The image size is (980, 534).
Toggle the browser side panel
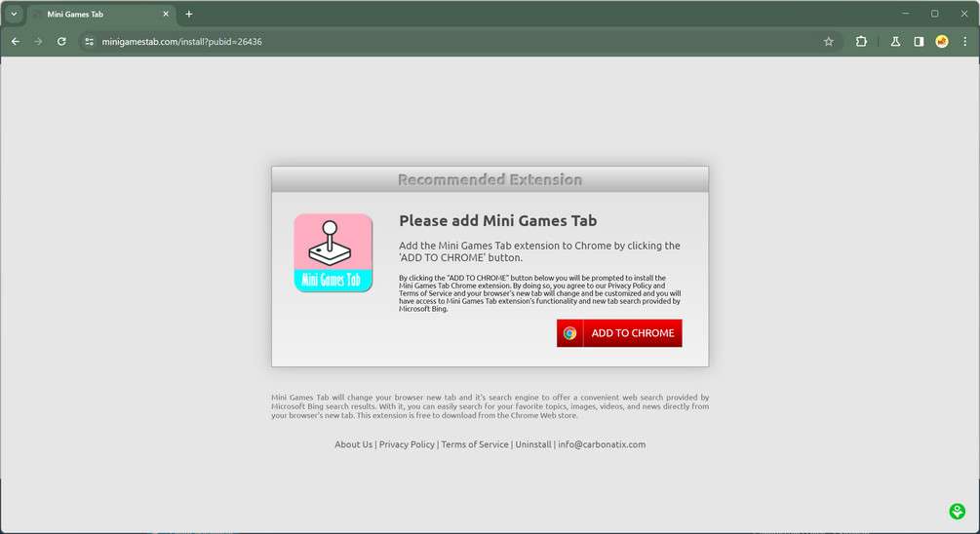point(919,41)
